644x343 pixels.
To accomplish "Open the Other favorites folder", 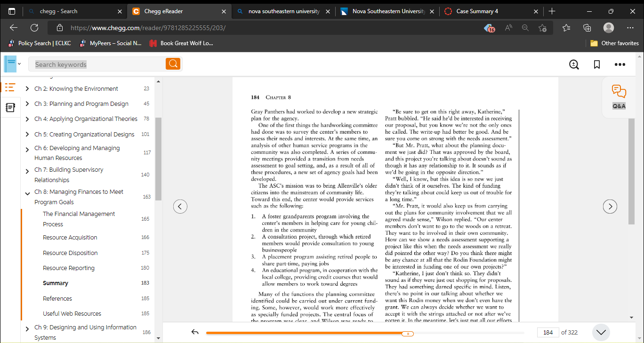I will tap(615, 43).
